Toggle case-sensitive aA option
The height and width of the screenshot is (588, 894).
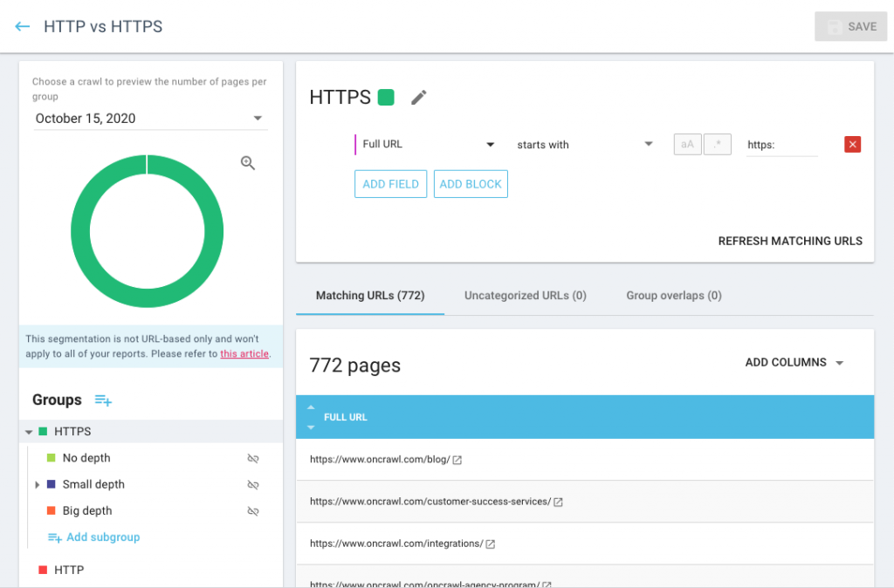pos(687,145)
